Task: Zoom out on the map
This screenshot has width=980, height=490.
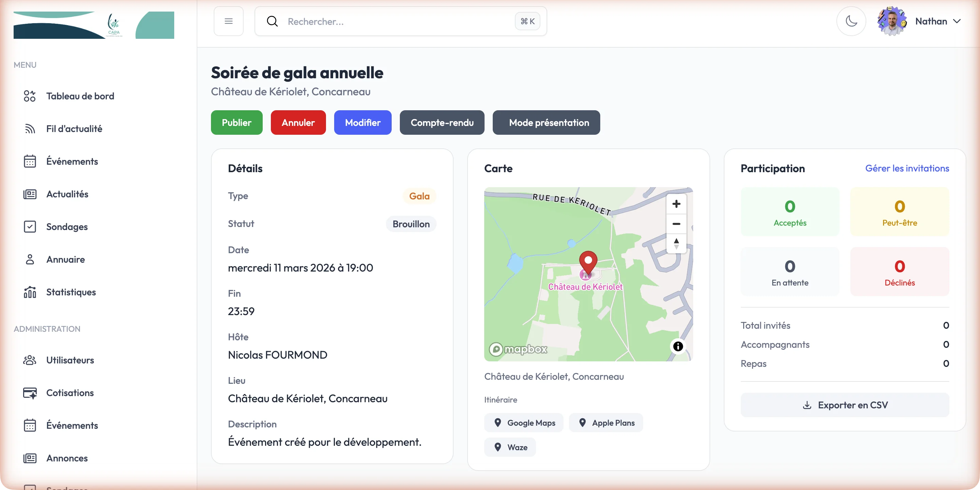Action: [x=676, y=224]
